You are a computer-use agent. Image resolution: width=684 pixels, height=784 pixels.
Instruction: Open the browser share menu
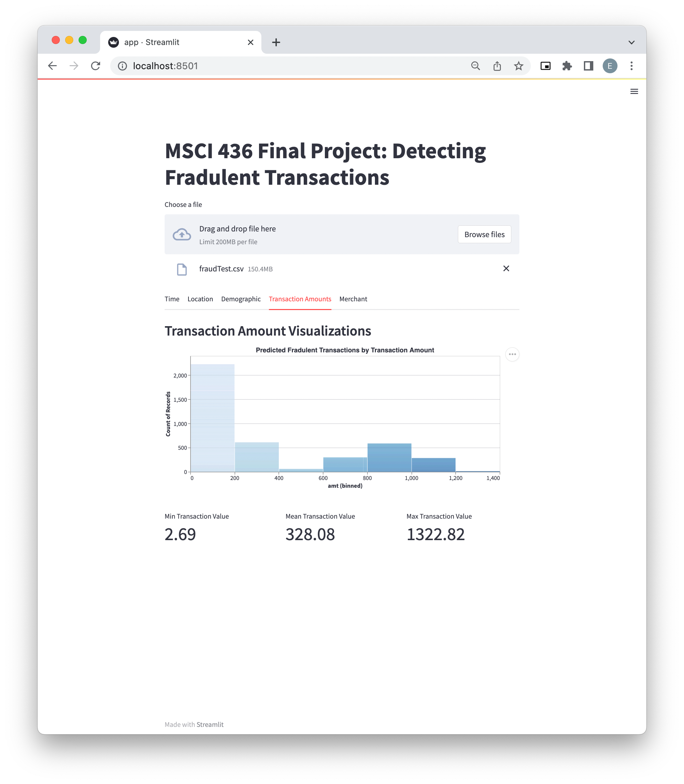point(497,66)
